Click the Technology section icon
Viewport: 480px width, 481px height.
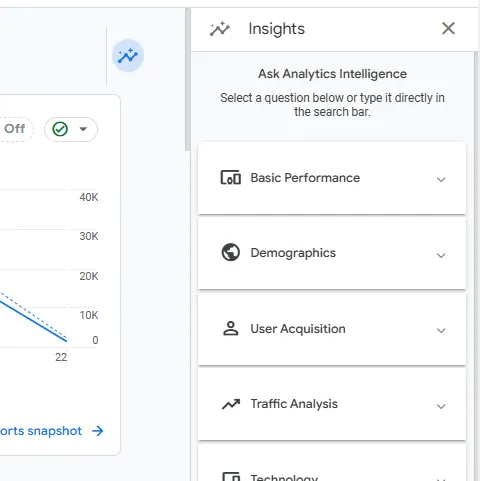pos(231,477)
